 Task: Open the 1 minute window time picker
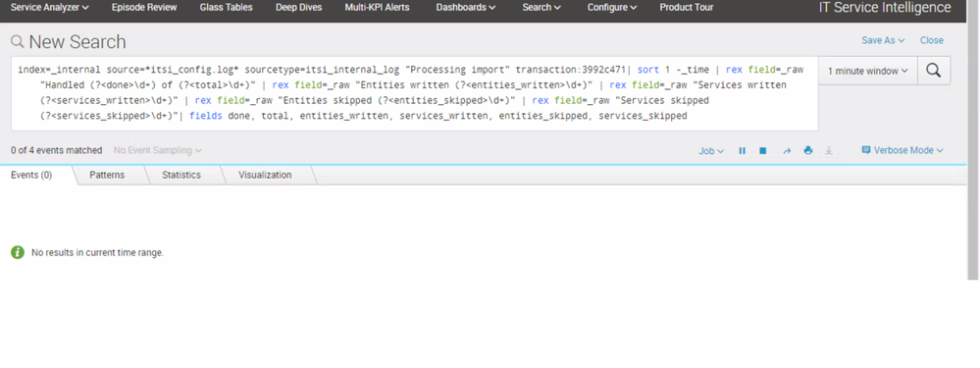coord(867,72)
